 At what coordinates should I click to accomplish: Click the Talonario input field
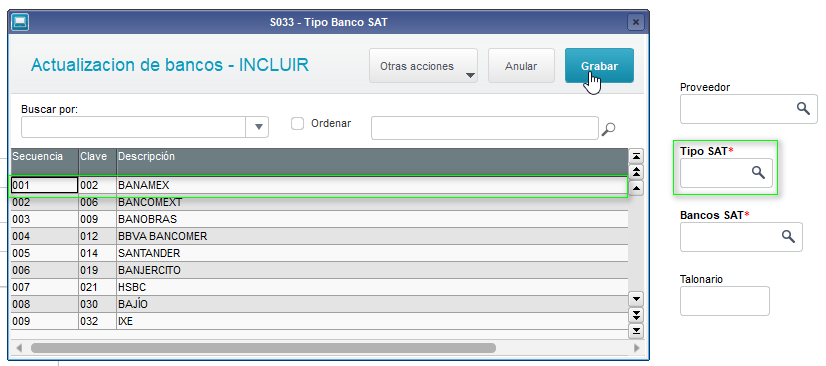724,301
